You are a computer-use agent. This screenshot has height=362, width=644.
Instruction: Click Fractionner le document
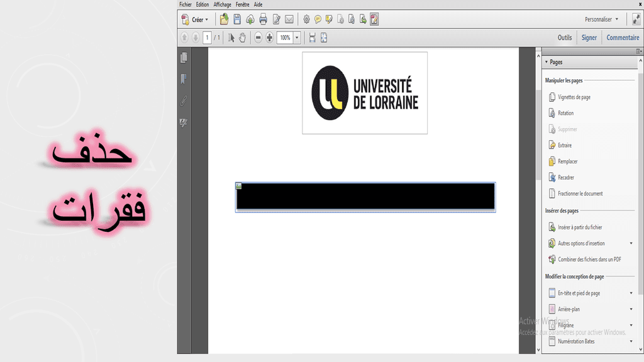click(580, 194)
